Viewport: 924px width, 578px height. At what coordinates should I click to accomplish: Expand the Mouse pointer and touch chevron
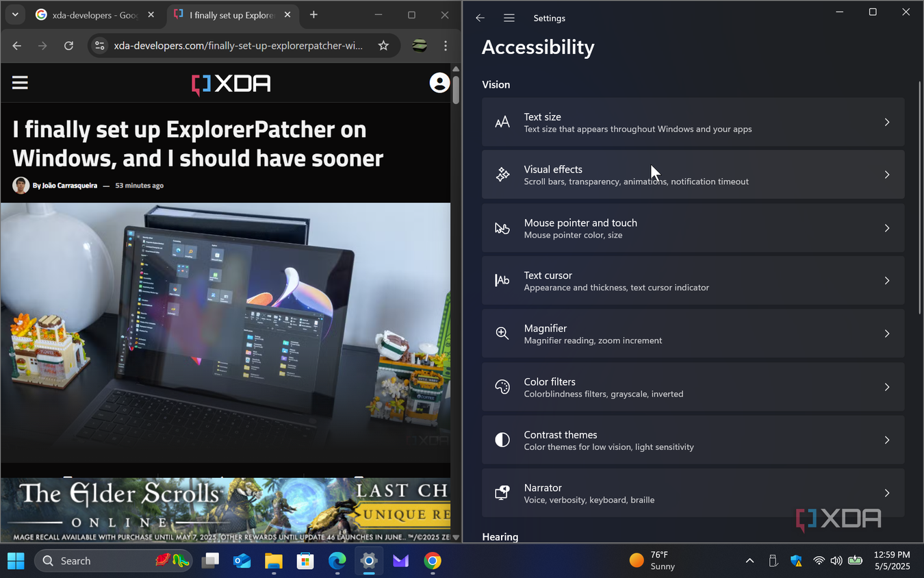[x=887, y=228]
